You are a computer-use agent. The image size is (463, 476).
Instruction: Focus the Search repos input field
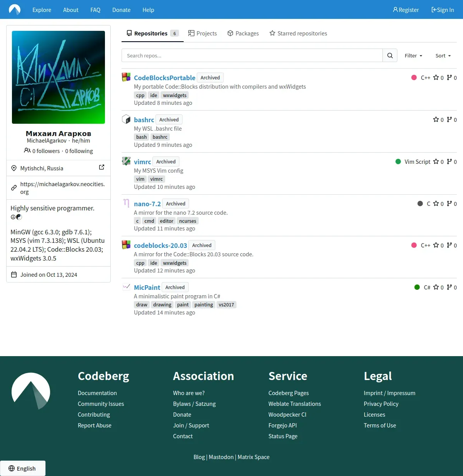(x=252, y=56)
